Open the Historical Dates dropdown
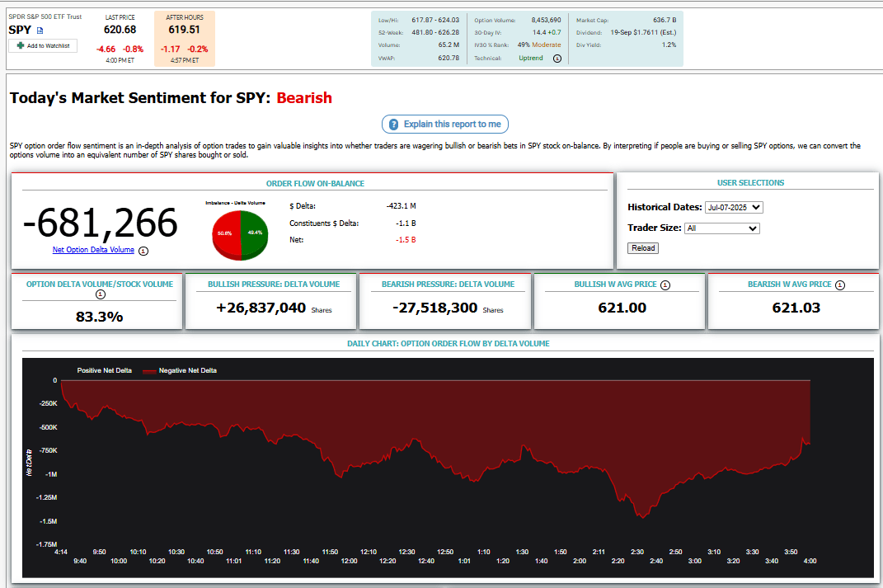 pyautogui.click(x=734, y=207)
